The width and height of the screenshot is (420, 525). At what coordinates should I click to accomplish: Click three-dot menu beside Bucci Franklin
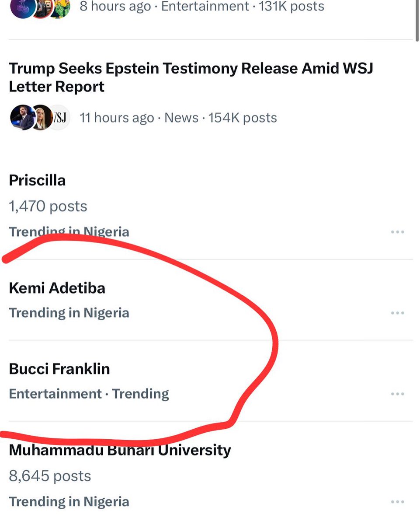pyautogui.click(x=397, y=394)
